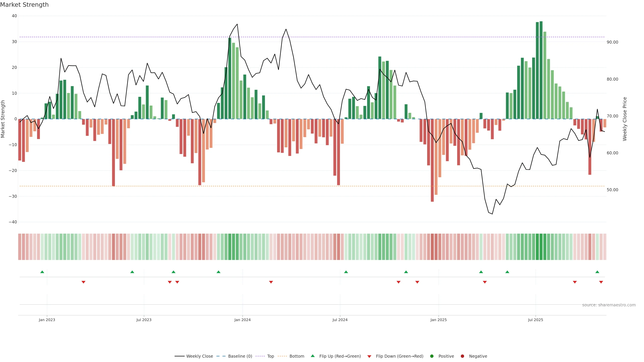Toggle the Weekly Close legend entry

point(199,356)
